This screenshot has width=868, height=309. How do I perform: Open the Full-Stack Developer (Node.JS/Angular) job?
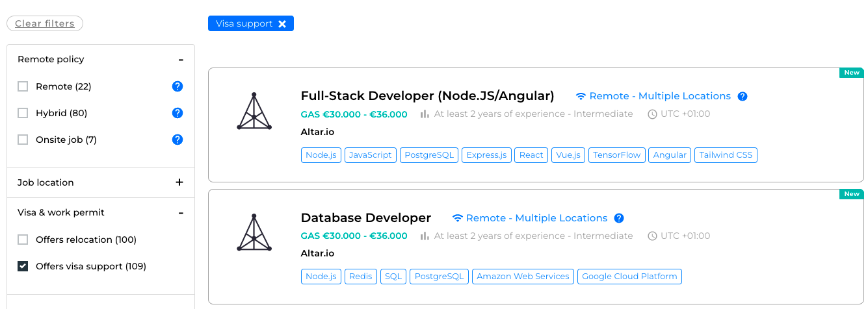tap(427, 96)
